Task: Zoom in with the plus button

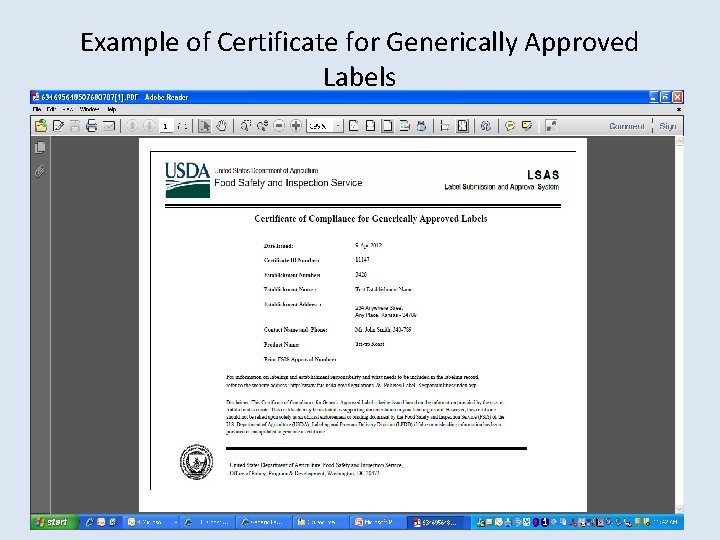Action: [296, 125]
